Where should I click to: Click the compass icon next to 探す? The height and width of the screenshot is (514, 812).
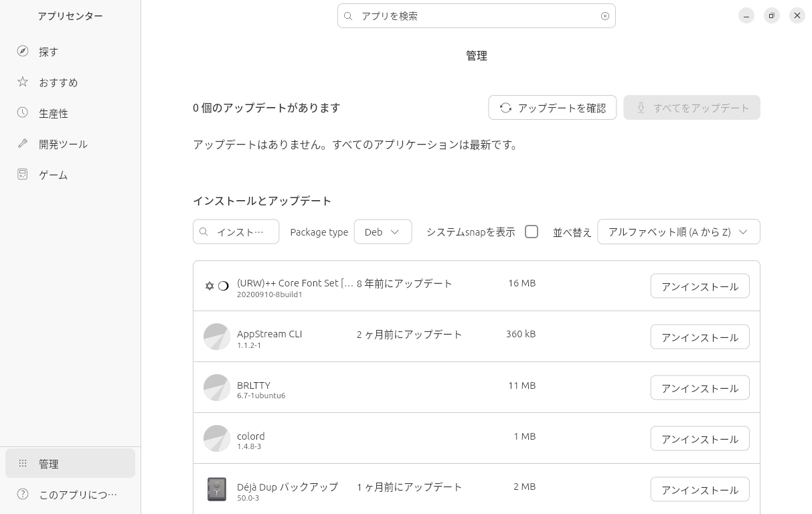(23, 52)
